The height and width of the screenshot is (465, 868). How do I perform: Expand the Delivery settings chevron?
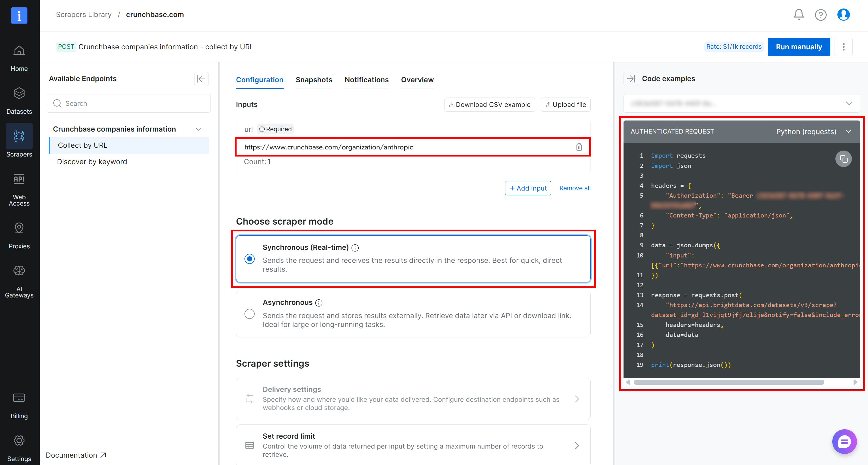pyautogui.click(x=576, y=399)
